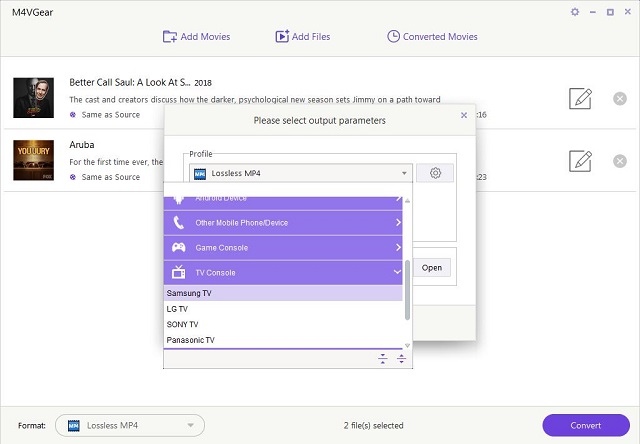This screenshot has height=444, width=640.
Task: Collapse the TV Console category
Action: click(x=283, y=273)
